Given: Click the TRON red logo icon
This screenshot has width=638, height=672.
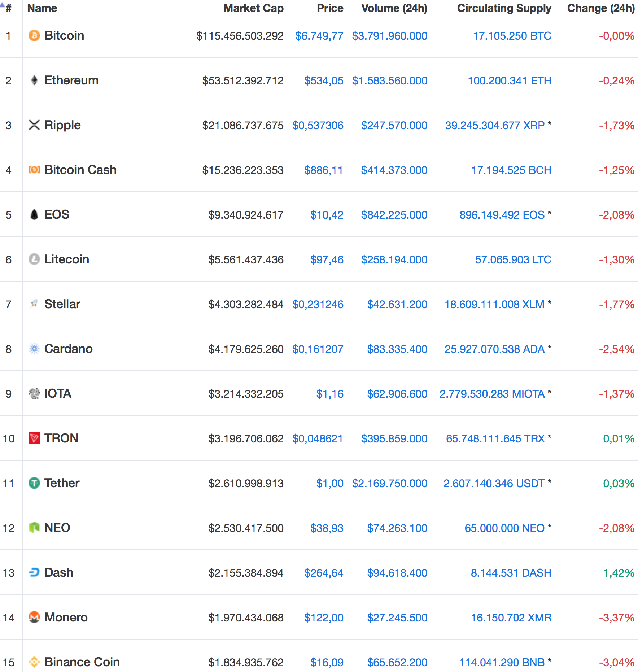Looking at the screenshot, I should pos(34,438).
